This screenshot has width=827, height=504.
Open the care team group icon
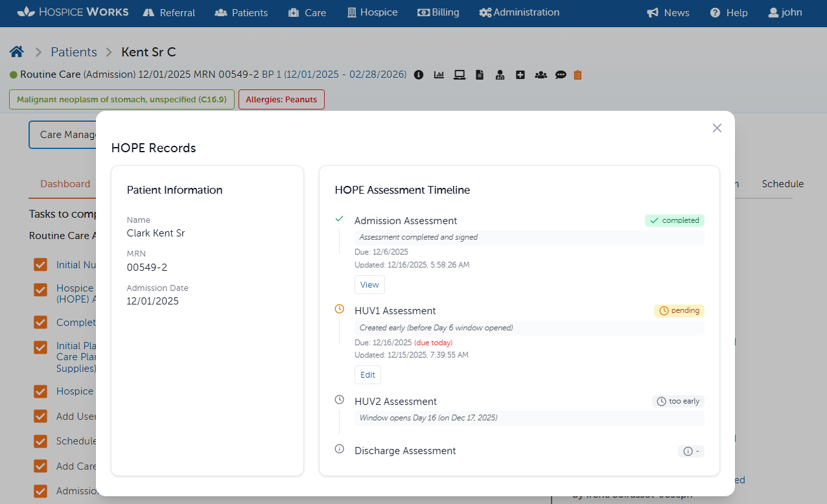tap(541, 74)
